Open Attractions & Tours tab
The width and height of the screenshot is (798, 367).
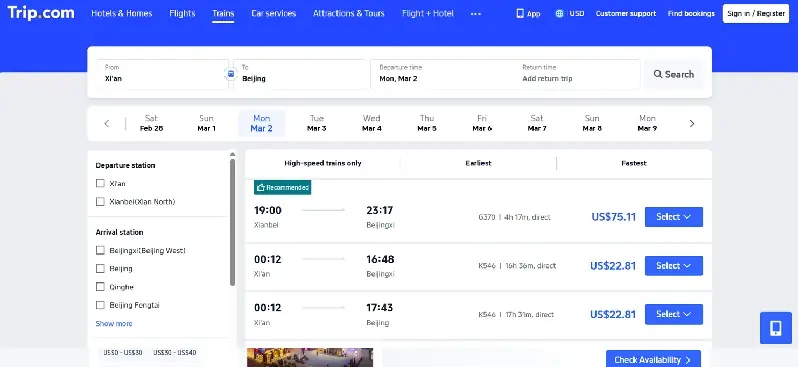click(x=349, y=13)
